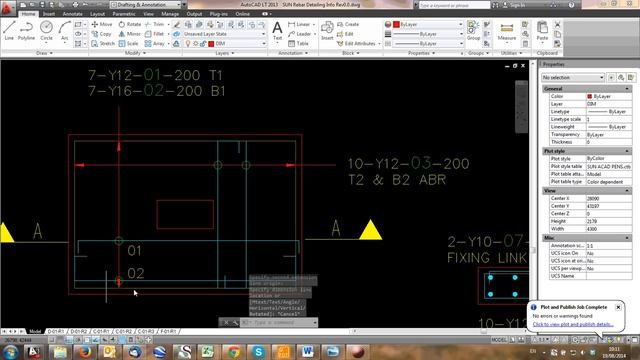Screen dimensions: 640x360
Task: Open Google Chrome from the taskbar
Action: [233, 351]
